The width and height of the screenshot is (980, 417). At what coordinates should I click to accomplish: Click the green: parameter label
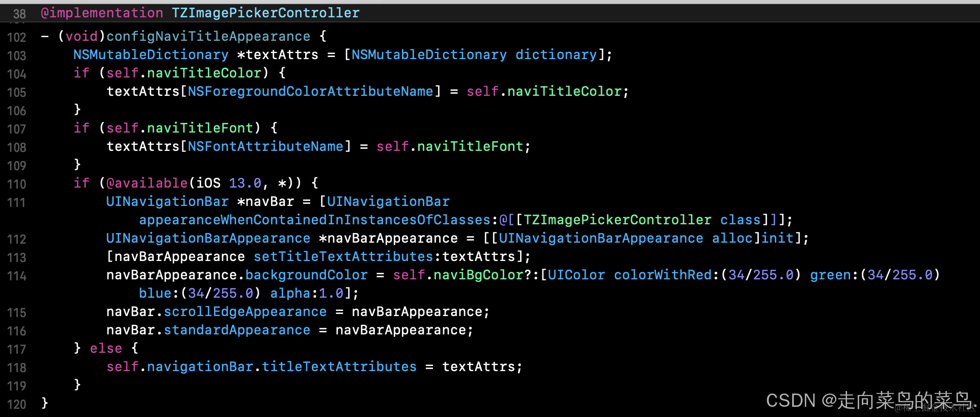tap(834, 275)
